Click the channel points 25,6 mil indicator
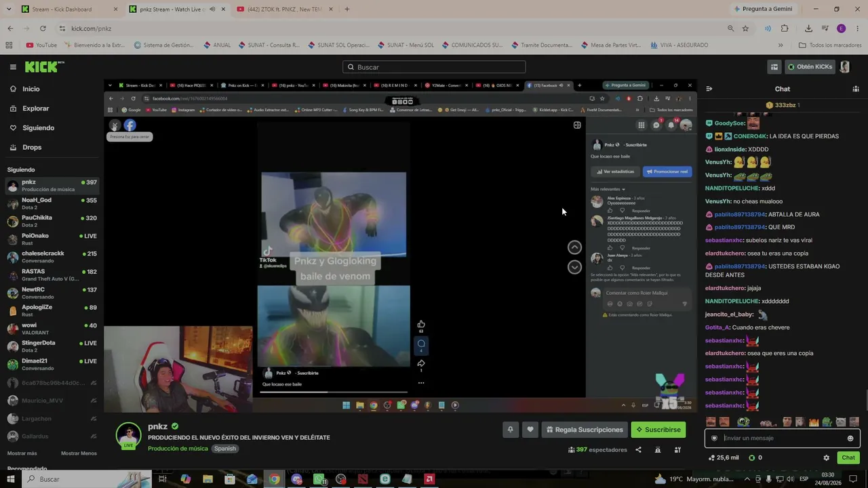Screen dimensions: 868x488 coord(724,457)
